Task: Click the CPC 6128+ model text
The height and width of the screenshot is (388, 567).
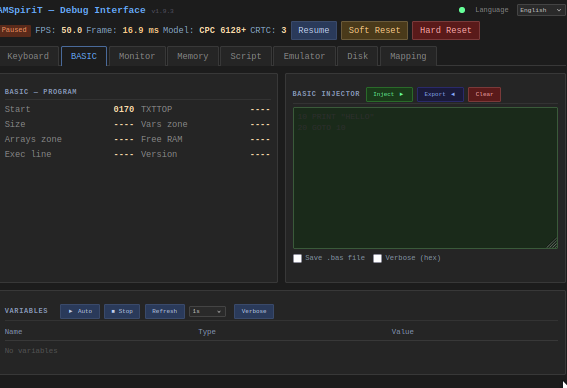Action: click(x=223, y=30)
